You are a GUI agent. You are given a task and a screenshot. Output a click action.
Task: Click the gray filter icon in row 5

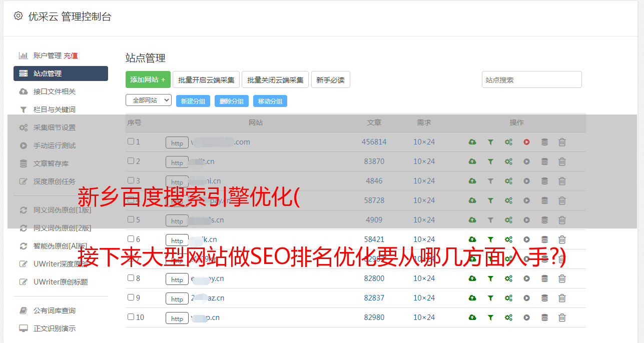click(490, 220)
